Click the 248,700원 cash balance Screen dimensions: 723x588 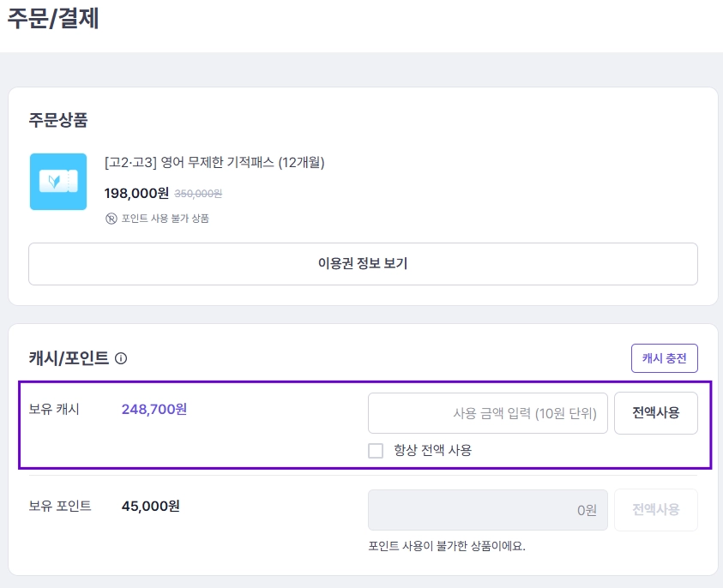pyautogui.click(x=154, y=409)
